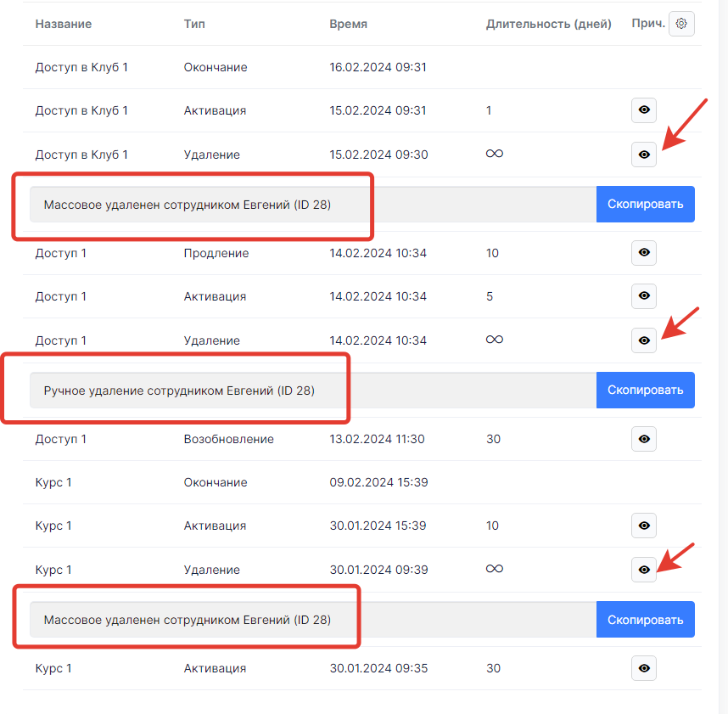Show reason for Курс 1 Активация 09:35 row
The height and width of the screenshot is (714, 728).
coord(644,668)
